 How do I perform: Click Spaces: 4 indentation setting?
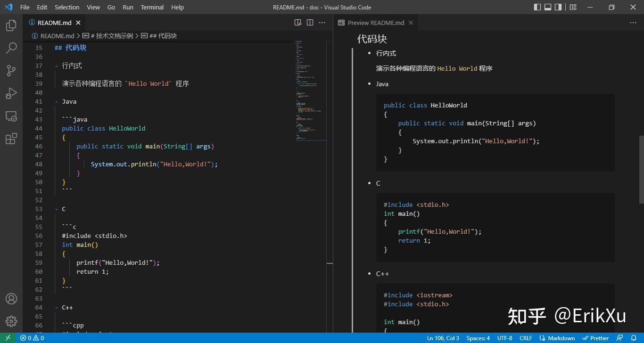coord(478,338)
